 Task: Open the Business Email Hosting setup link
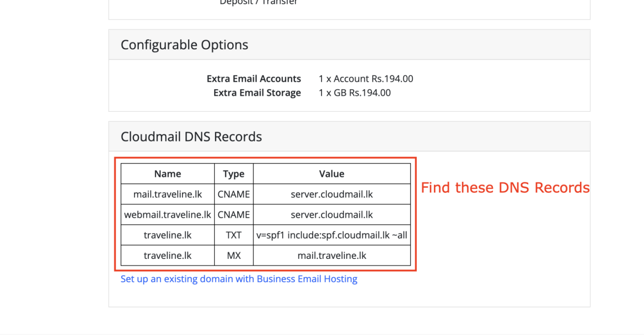(239, 279)
